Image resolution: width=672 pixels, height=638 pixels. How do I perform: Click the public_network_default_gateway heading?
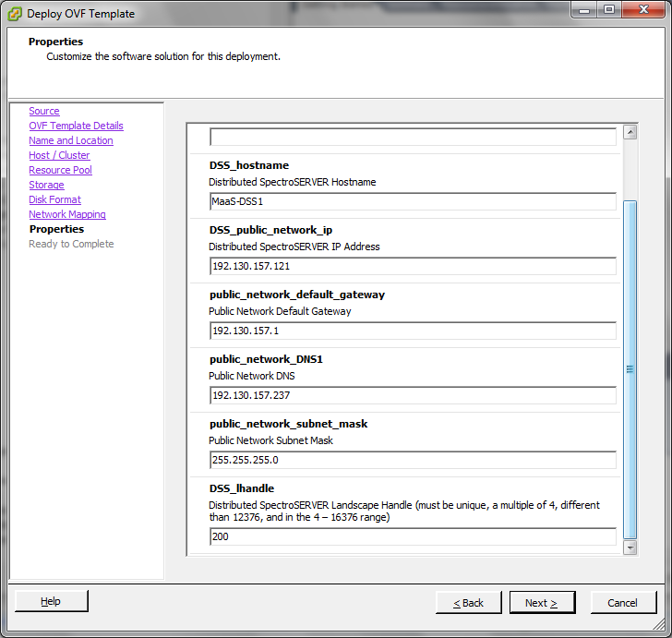click(x=297, y=295)
